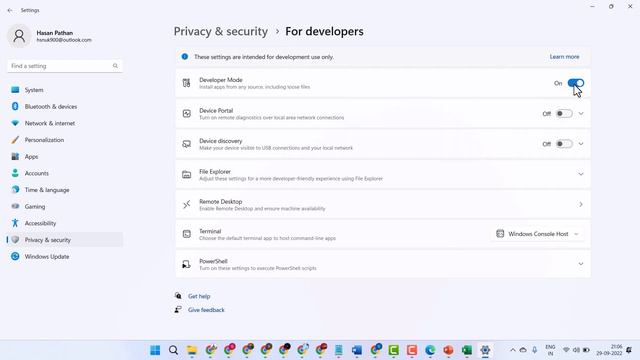The width and height of the screenshot is (640, 360).
Task: Open the Apps settings category
Action: 65,157
